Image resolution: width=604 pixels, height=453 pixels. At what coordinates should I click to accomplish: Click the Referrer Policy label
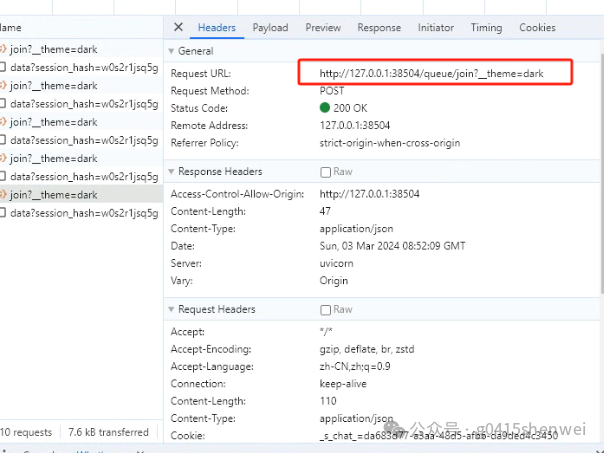(x=205, y=143)
